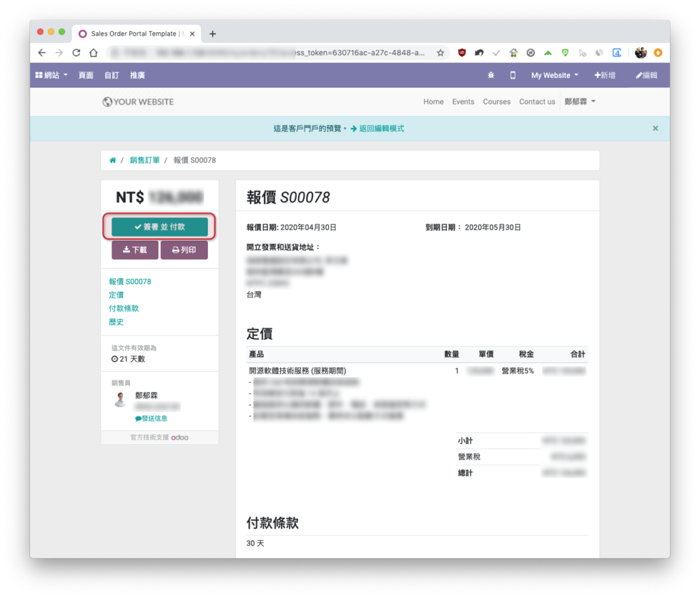Click the 列印 print button
700x598 pixels.
(x=184, y=250)
